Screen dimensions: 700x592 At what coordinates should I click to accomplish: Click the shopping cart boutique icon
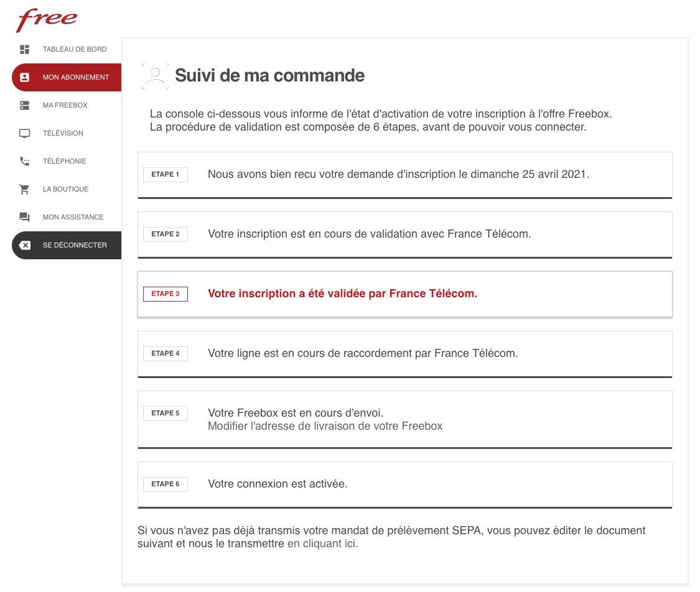coord(25,190)
